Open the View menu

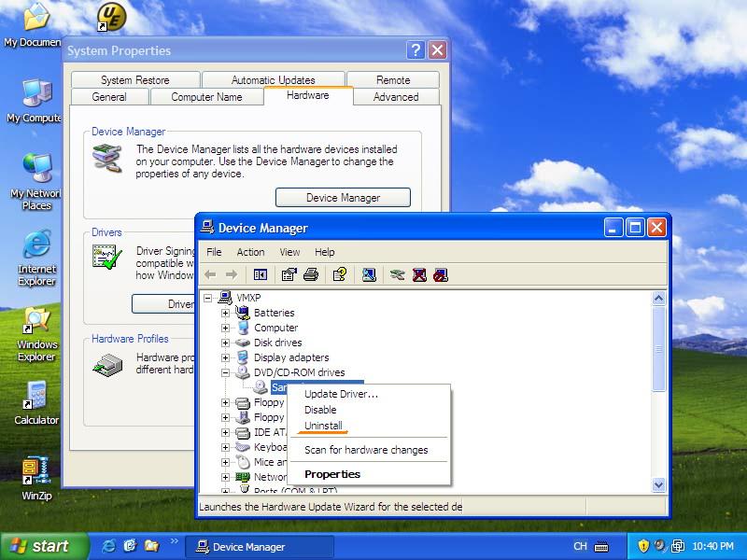pyautogui.click(x=289, y=252)
